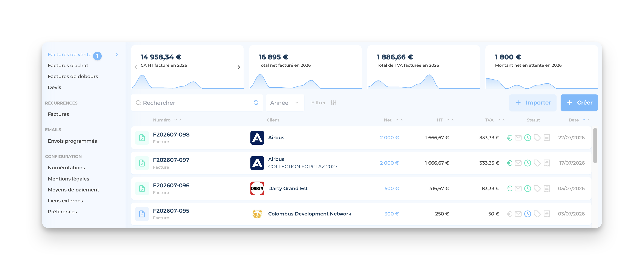Image resolution: width=644 pixels, height=270 pixels.
Task: Expand the Factures de vente chevron
Action: (117, 54)
